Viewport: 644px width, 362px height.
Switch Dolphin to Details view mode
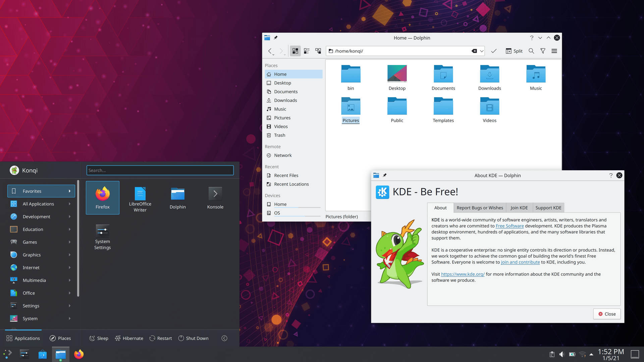[318, 51]
